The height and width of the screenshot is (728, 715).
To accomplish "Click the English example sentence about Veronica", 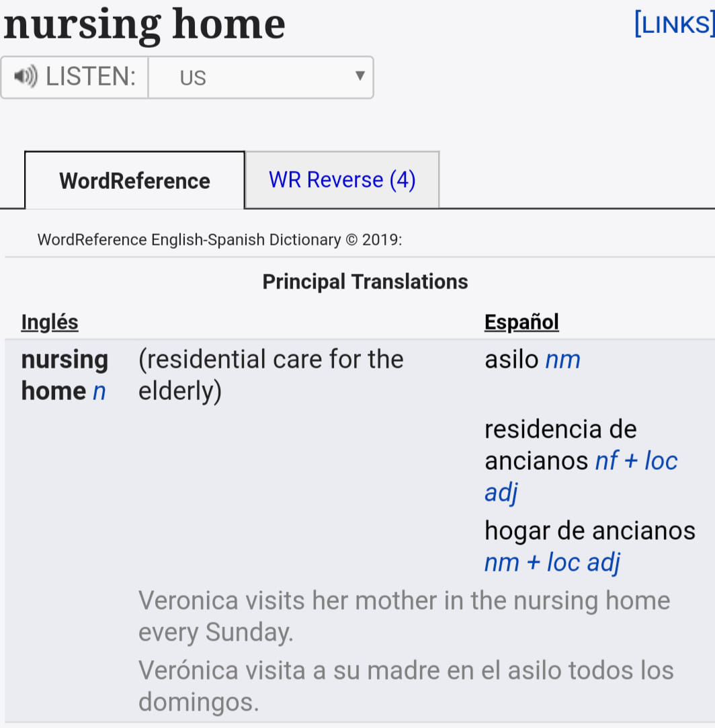I will [x=404, y=616].
